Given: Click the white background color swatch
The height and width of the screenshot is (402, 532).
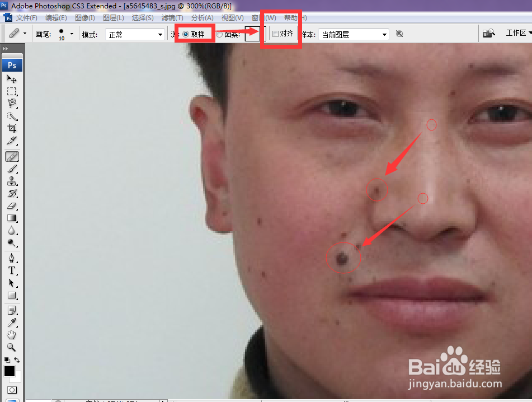Looking at the screenshot, I should pyautogui.click(x=17, y=377).
